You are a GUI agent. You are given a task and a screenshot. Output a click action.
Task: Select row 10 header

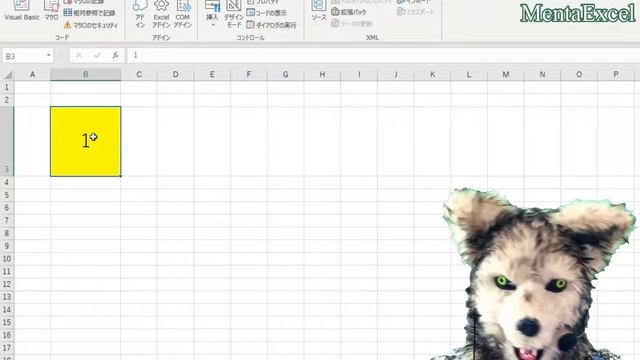coord(7,259)
